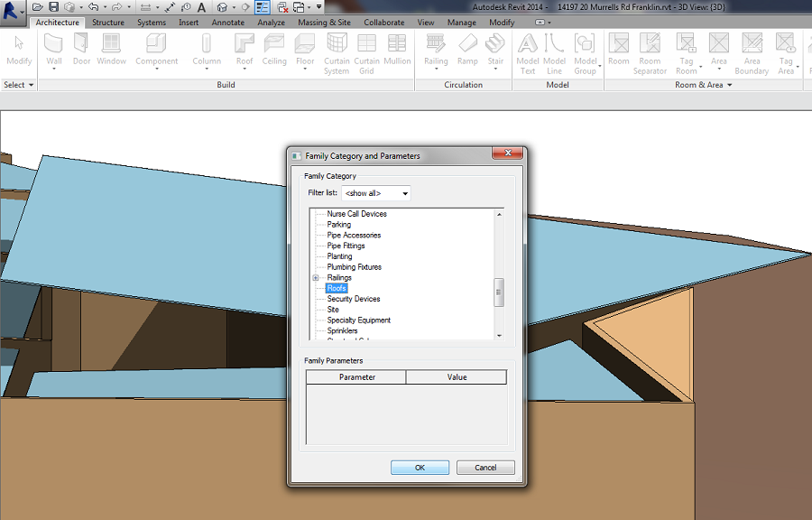Select the Curtain Grid tool
This screenshot has height=520, width=812.
point(366,54)
